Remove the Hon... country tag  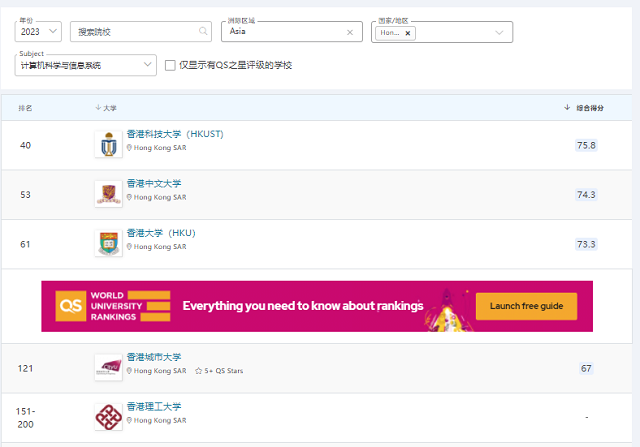coord(407,33)
